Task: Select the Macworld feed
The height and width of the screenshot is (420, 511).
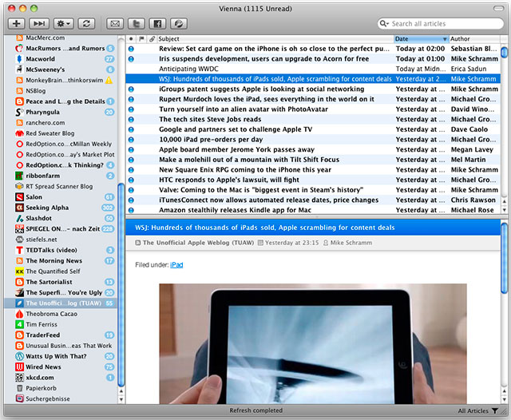Action: tap(61, 59)
